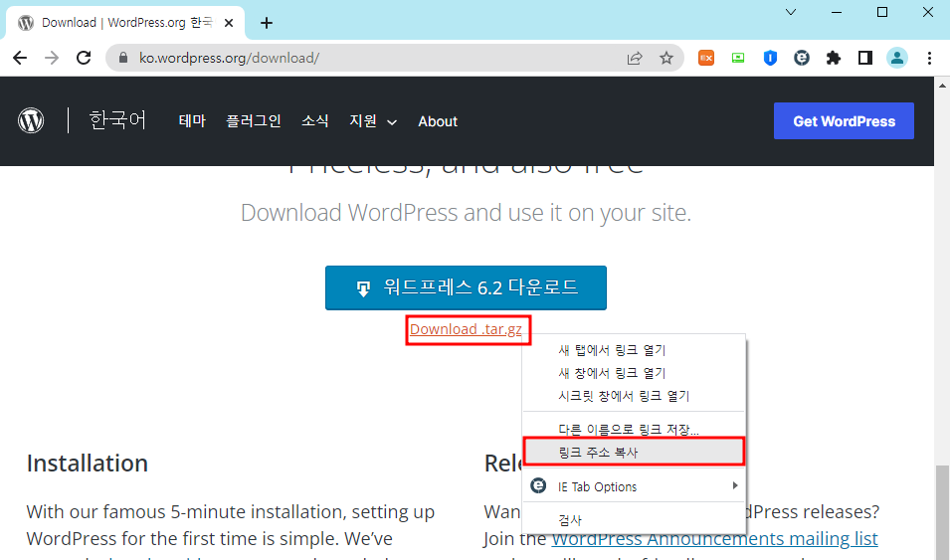This screenshot has height=560, width=950.
Task: Open IE Tab Options submenu
Action: pyautogui.click(x=633, y=486)
